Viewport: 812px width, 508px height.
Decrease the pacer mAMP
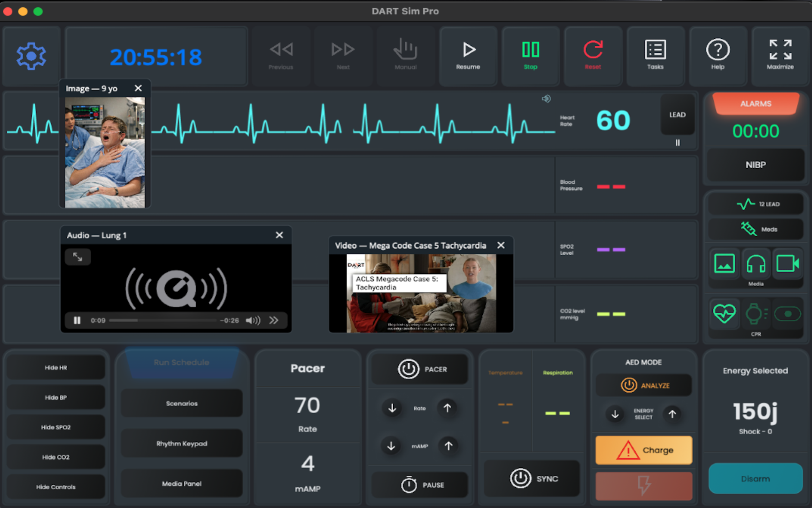point(391,446)
